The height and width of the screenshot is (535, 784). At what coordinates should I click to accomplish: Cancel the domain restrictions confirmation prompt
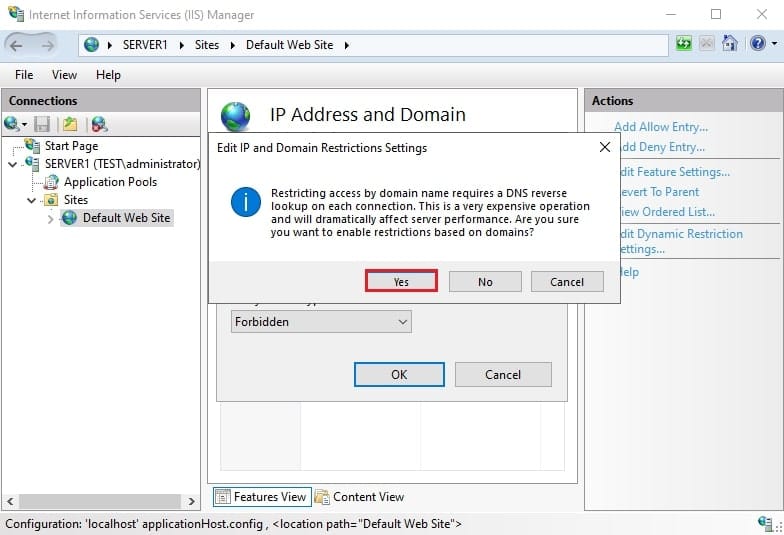pyautogui.click(x=567, y=282)
